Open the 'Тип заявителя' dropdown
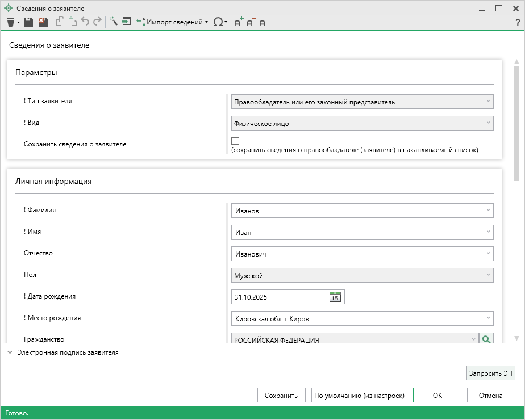This screenshot has height=420, width=525. click(x=362, y=102)
